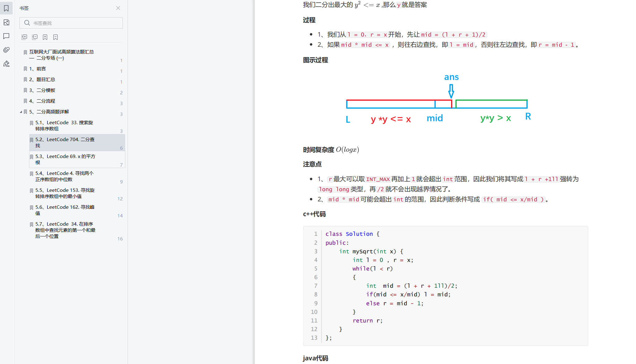This screenshot has width=636, height=364.
Task: Close the 书签 bookmarks panel
Action: coord(118,8)
